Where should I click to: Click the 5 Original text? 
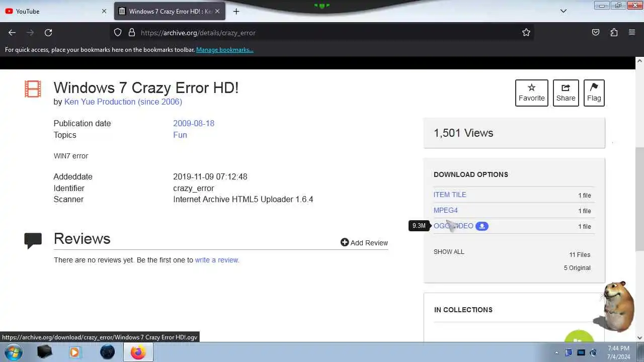click(x=577, y=268)
